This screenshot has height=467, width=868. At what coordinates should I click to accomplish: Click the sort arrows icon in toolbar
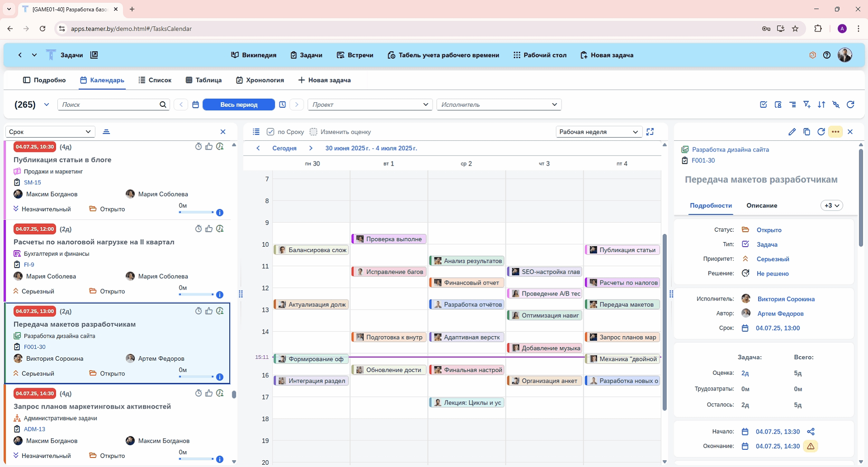click(x=821, y=105)
